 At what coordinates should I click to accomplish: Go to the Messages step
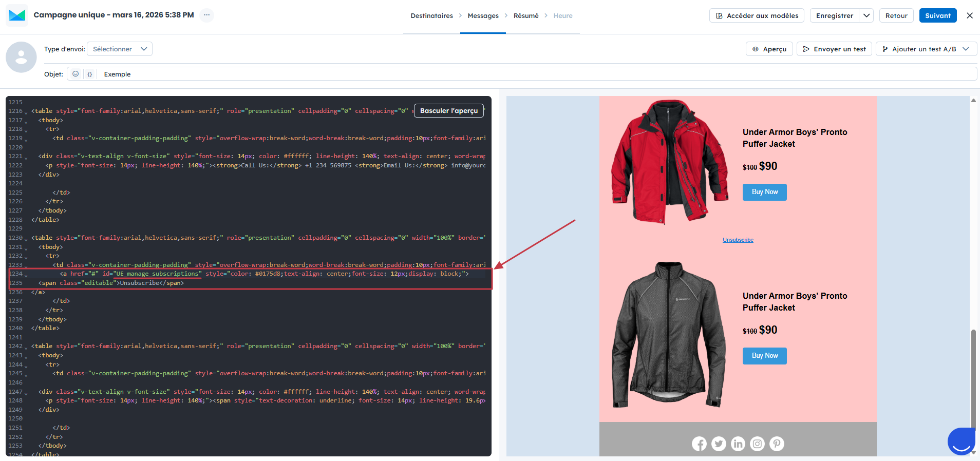click(483, 16)
